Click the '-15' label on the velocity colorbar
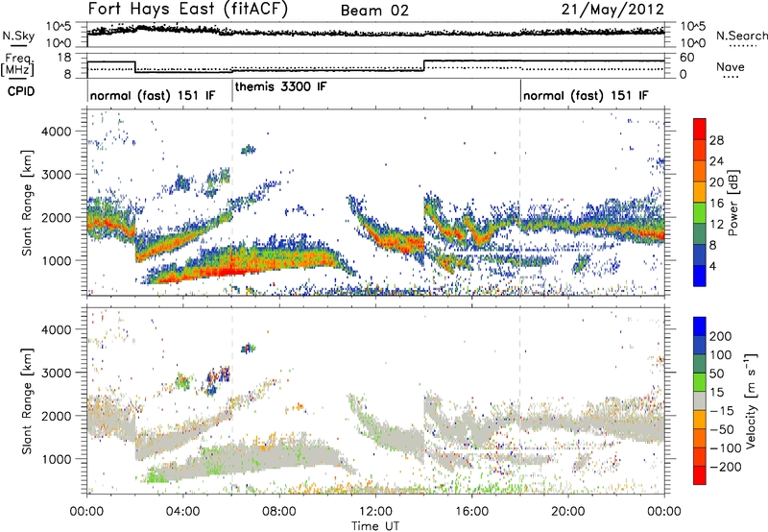 click(x=722, y=411)
